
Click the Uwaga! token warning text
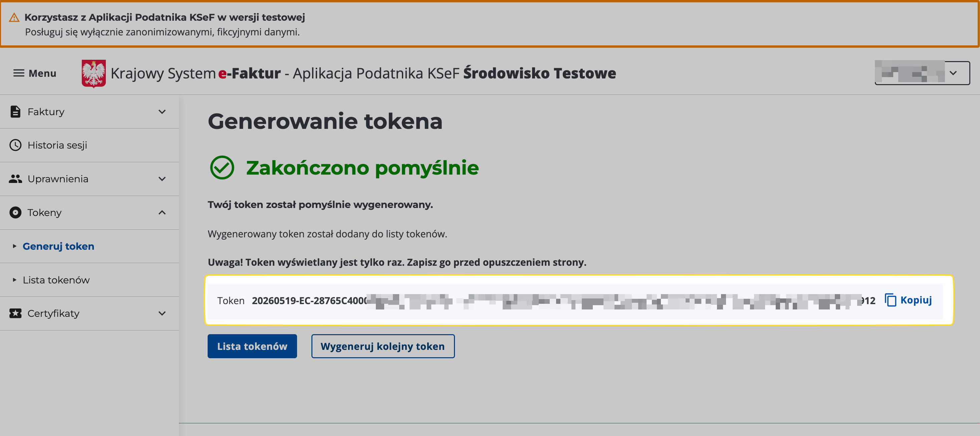[x=397, y=262]
